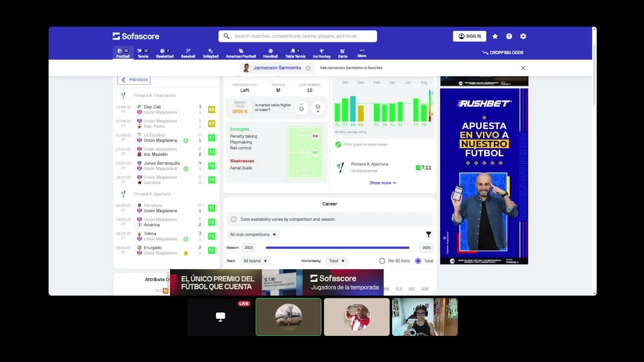The image size is (644, 362).
Task: Select the Football sport tab
Action: click(x=123, y=53)
